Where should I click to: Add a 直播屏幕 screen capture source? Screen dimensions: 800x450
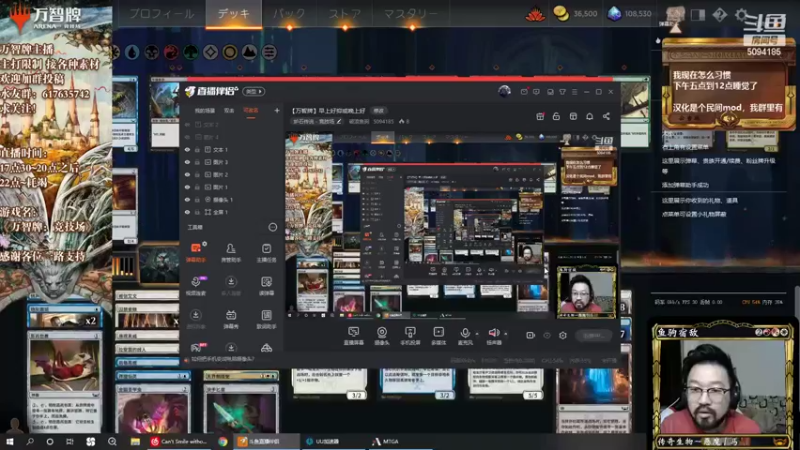click(x=353, y=336)
